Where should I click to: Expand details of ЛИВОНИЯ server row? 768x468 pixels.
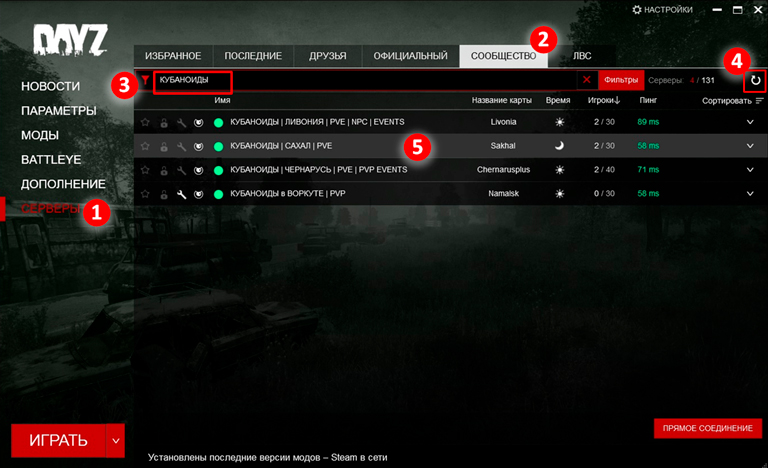click(x=750, y=122)
